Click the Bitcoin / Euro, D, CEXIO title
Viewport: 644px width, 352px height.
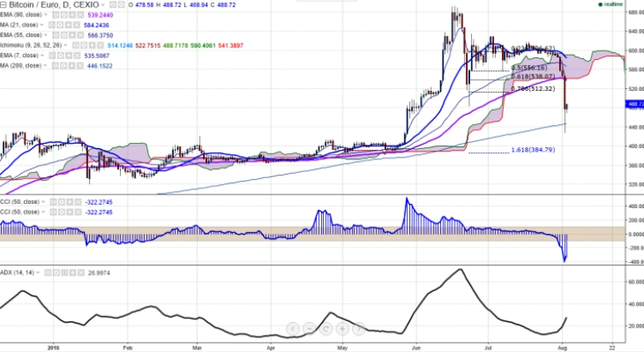point(53,5)
